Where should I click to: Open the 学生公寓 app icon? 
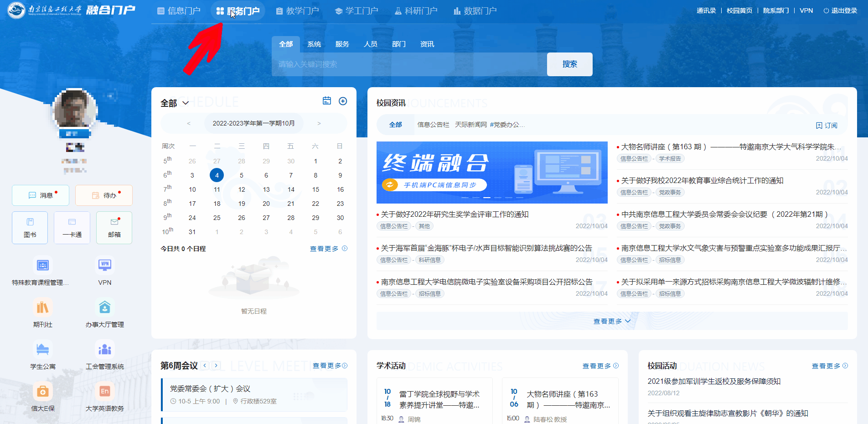click(x=42, y=350)
